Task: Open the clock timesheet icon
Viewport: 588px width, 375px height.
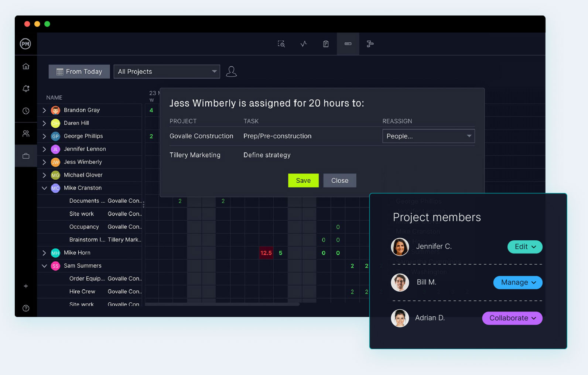Action: (x=26, y=111)
